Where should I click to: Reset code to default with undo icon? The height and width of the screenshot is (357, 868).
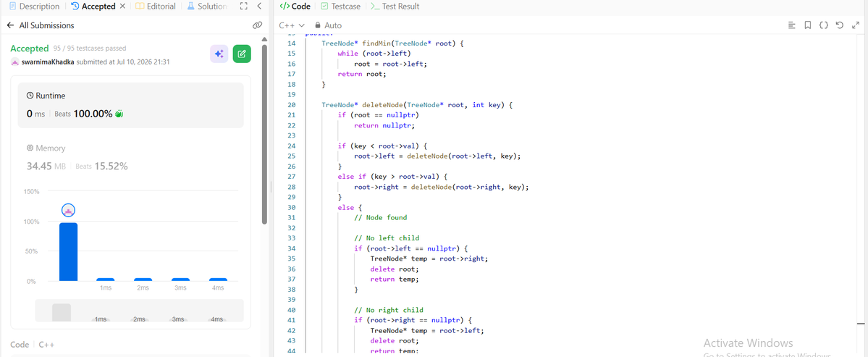click(x=840, y=25)
